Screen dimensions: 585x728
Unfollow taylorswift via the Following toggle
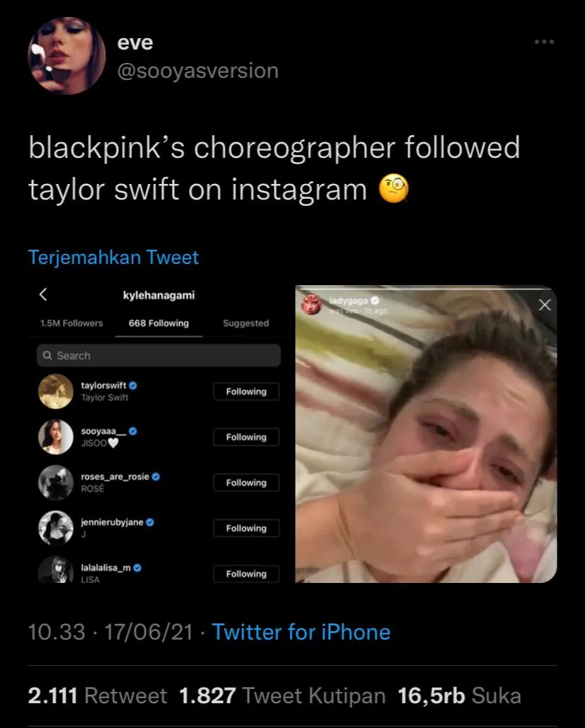tap(245, 391)
